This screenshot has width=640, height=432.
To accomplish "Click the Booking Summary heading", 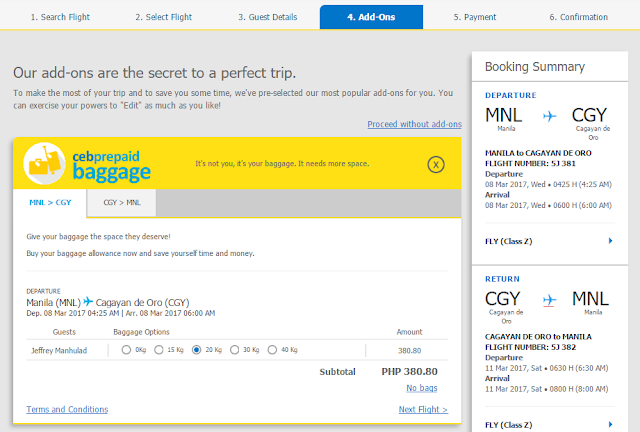I will tap(535, 67).
